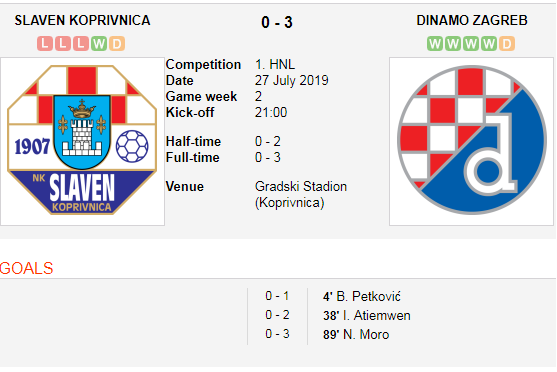Select goalscorer N. Moro
The width and height of the screenshot is (557, 372).
(x=366, y=335)
